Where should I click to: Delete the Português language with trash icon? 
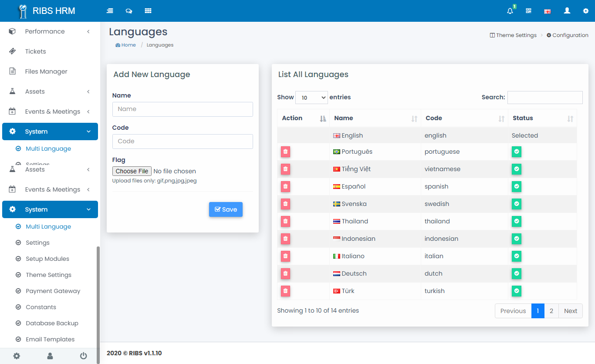tap(285, 152)
